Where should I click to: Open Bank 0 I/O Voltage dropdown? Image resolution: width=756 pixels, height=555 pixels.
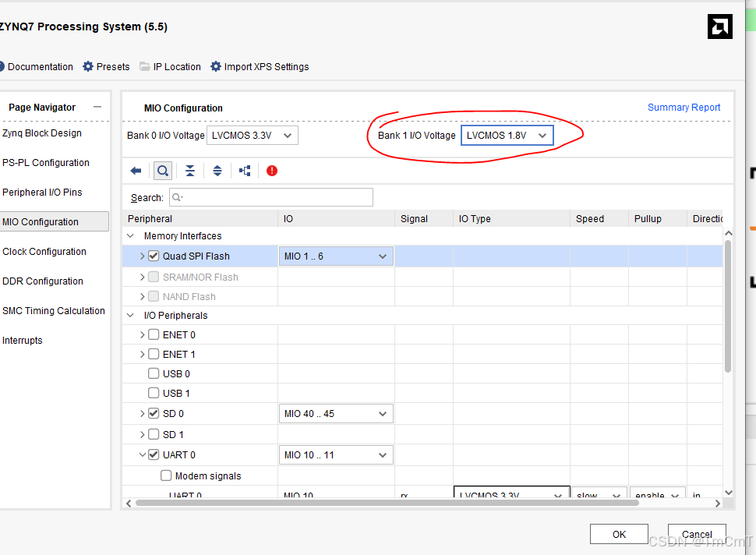(x=253, y=136)
